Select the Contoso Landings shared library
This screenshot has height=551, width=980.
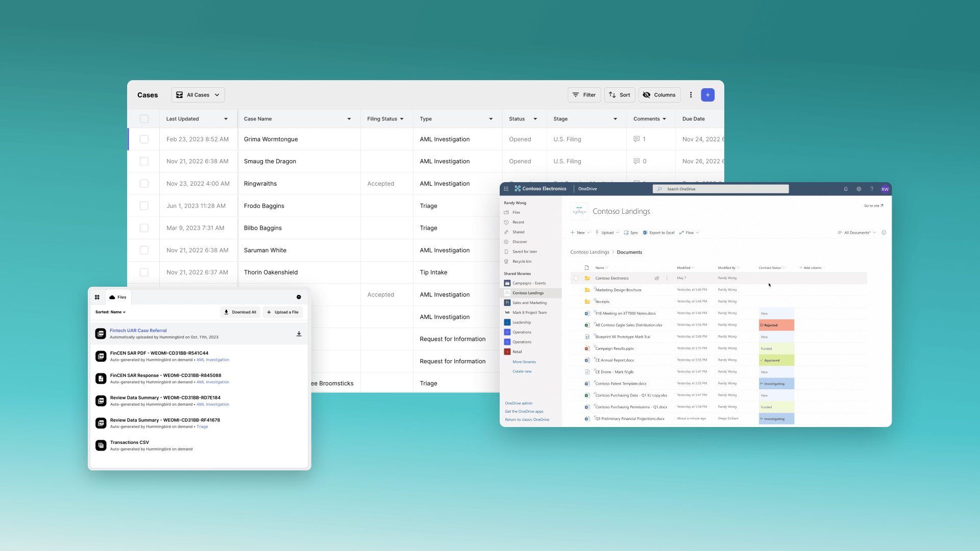(528, 293)
